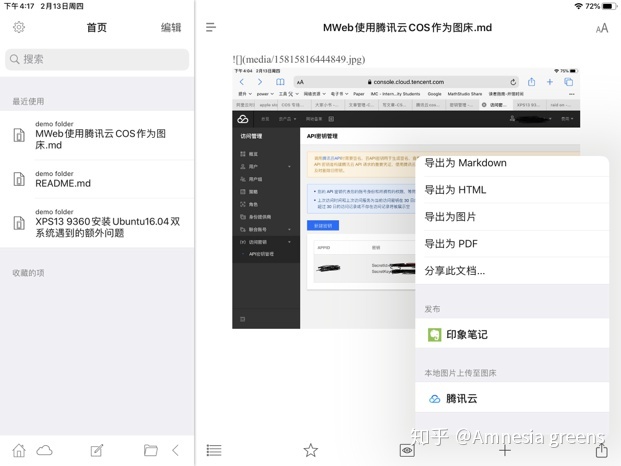This screenshot has width=621, height=466.
Task: Choose 导出为 PDF
Action: [512, 244]
